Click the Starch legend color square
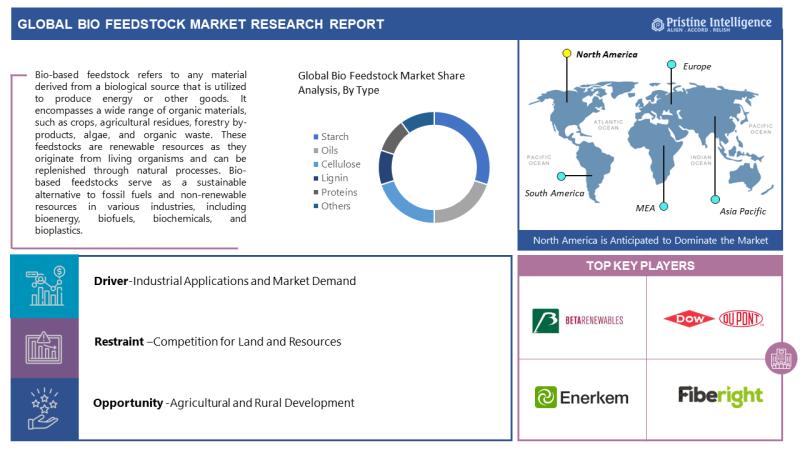 (316, 137)
